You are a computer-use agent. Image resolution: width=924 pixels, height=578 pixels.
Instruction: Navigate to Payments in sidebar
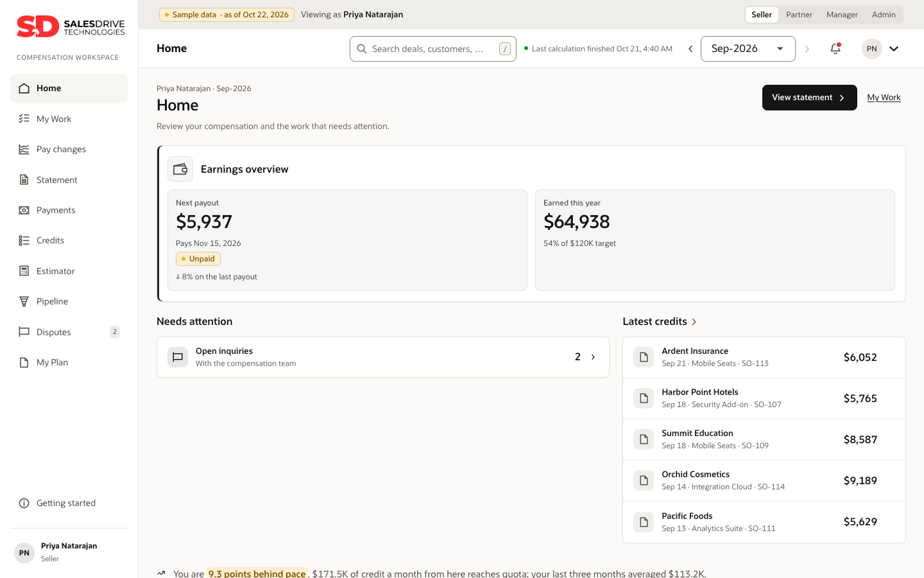69,210
